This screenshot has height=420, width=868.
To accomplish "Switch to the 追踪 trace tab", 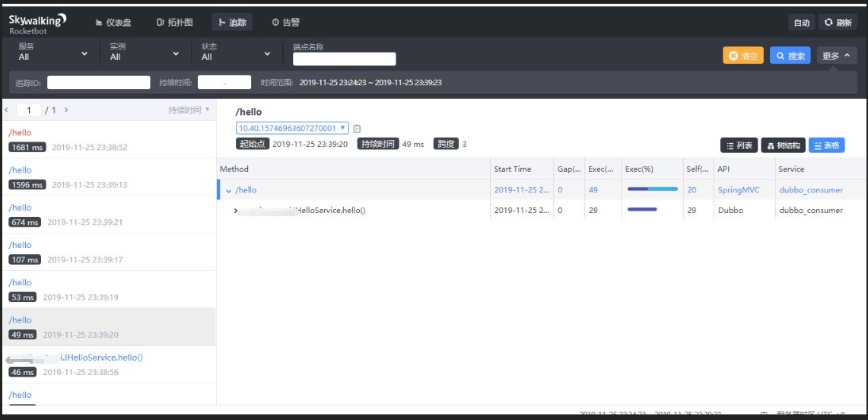I will (x=232, y=23).
